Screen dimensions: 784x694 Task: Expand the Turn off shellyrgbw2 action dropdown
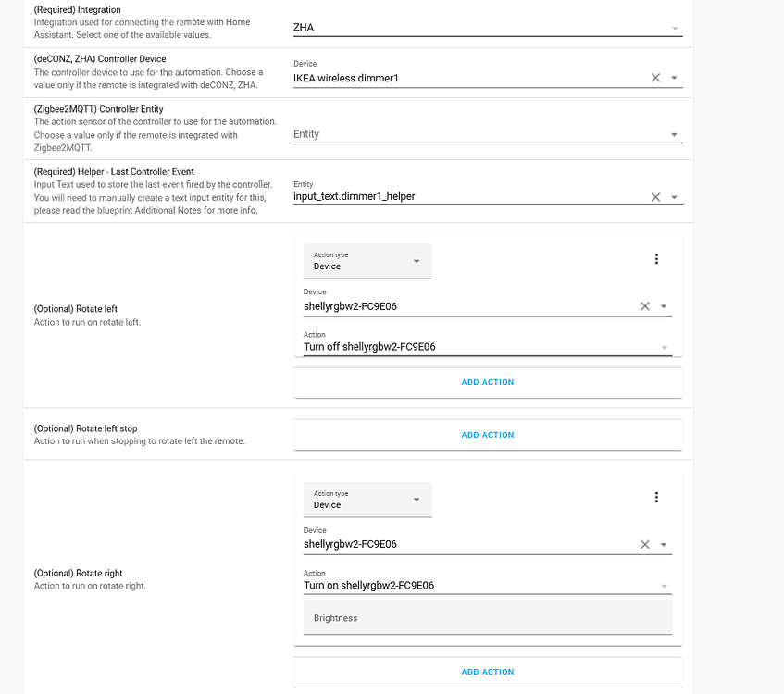[664, 347]
